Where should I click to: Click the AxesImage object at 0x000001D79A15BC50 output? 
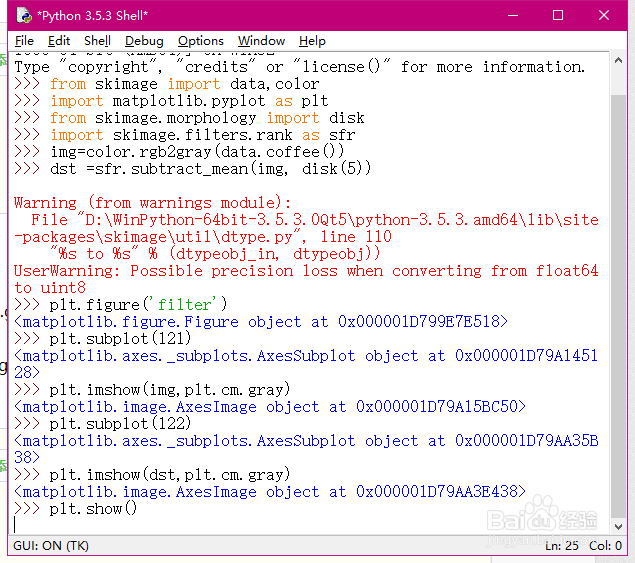point(270,407)
